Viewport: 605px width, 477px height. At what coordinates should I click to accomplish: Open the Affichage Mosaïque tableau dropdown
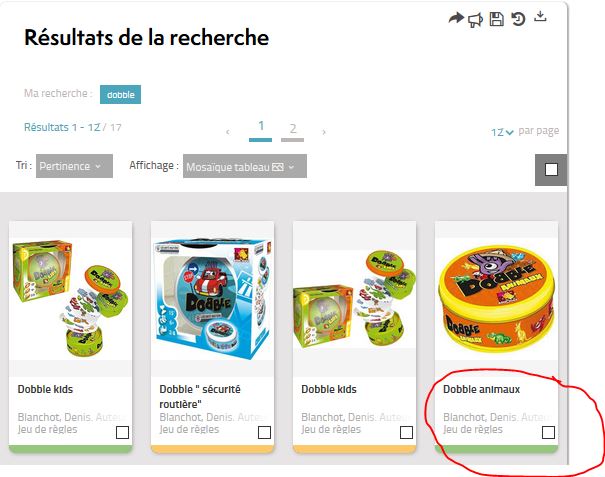point(245,166)
